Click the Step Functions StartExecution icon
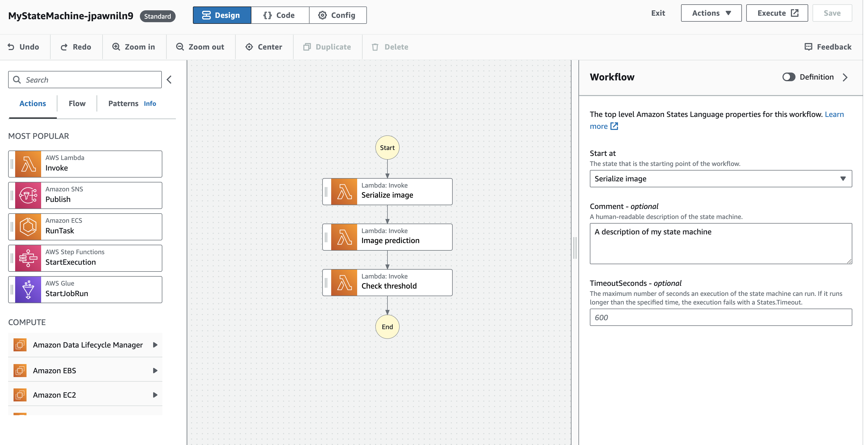 pyautogui.click(x=28, y=258)
